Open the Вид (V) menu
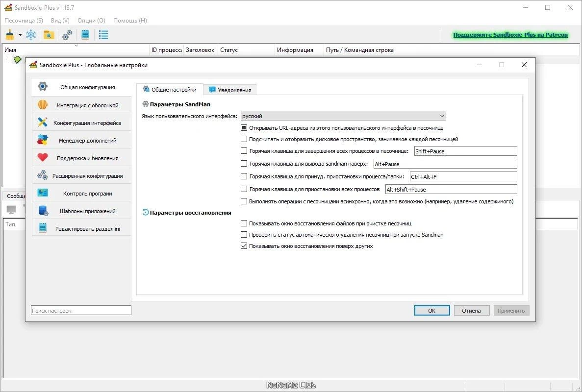 [60, 21]
